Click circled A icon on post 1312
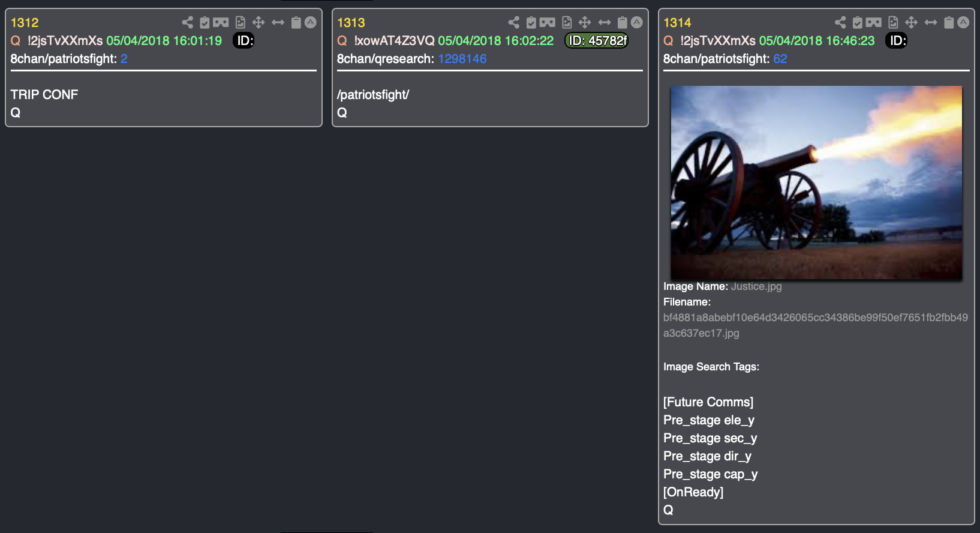The image size is (980, 533). point(311,22)
